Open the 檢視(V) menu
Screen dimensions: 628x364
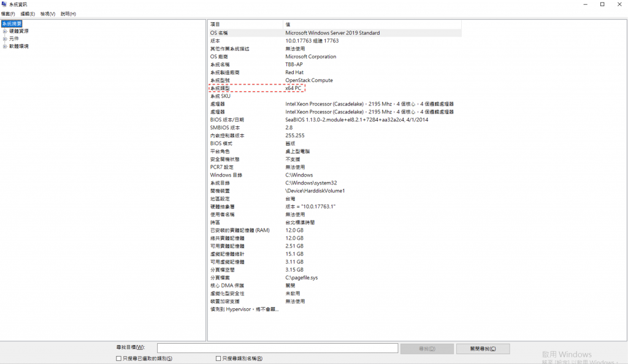point(48,14)
